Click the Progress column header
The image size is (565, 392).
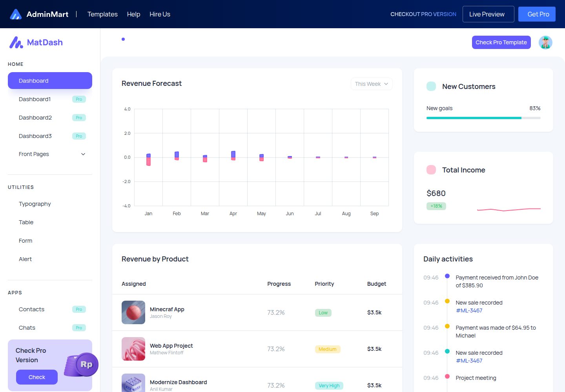(279, 284)
